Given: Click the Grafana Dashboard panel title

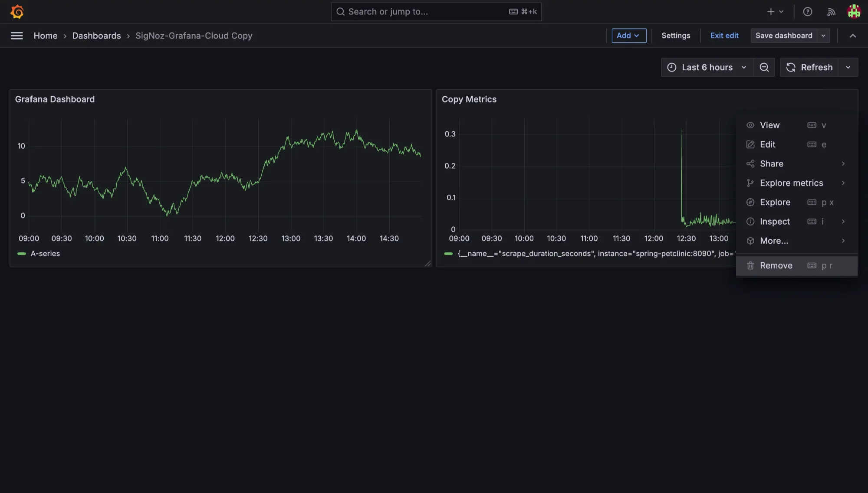Looking at the screenshot, I should pos(55,99).
